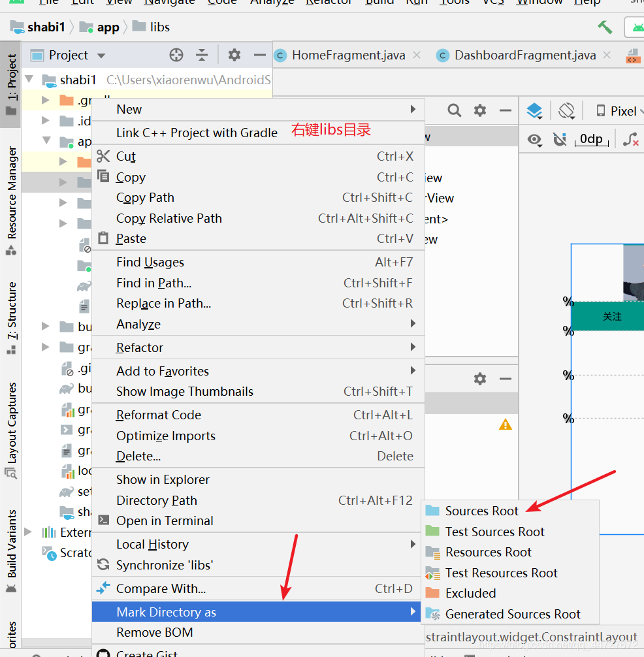Toggle the Autoconnect magnet icon

(558, 139)
